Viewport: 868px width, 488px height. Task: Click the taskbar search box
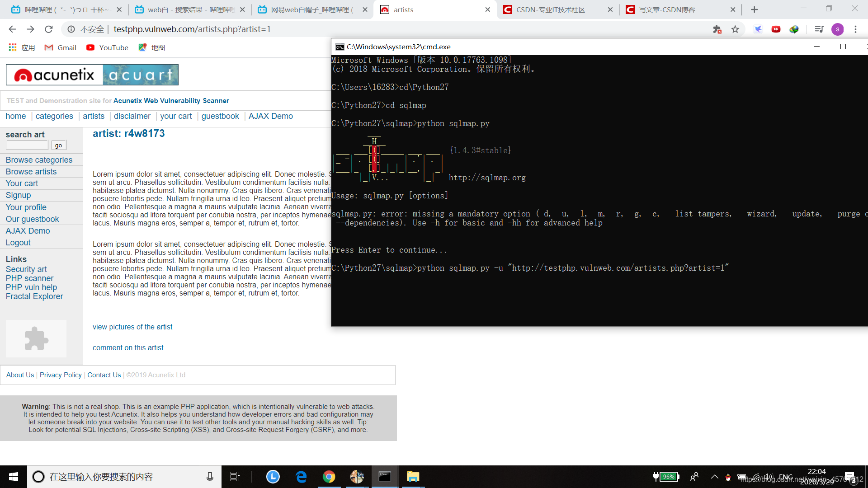point(124,477)
